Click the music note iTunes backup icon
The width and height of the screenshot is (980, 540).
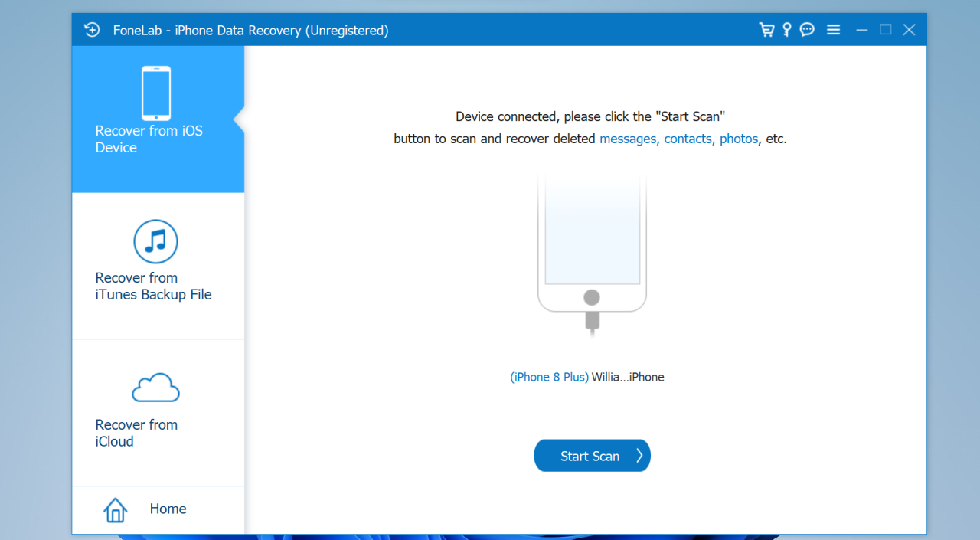point(156,241)
